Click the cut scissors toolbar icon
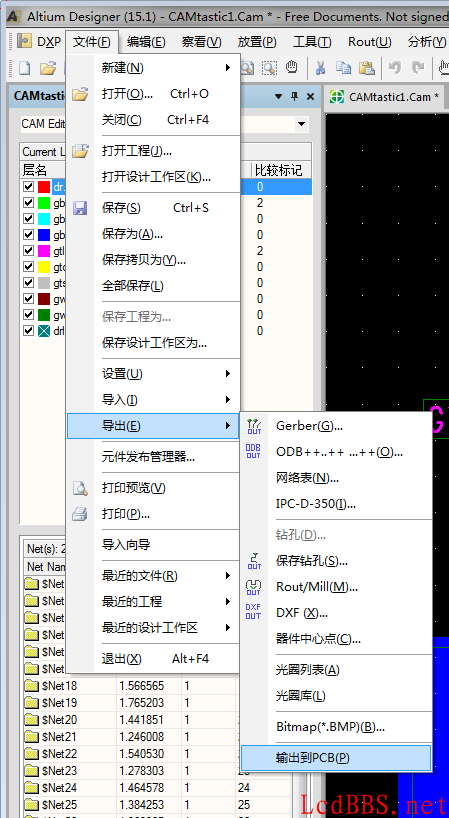Image resolution: width=449 pixels, height=818 pixels. [x=320, y=68]
